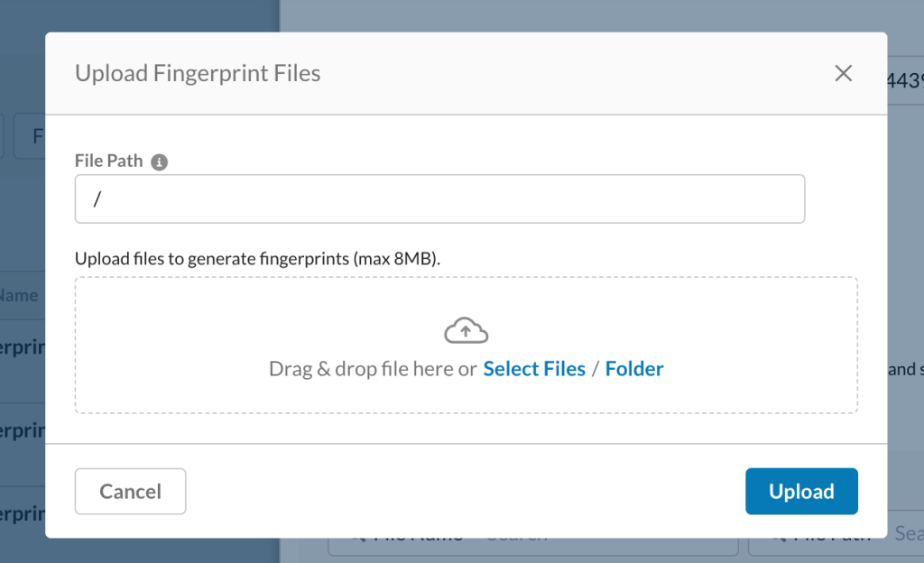Click the blue Upload button
The height and width of the screenshot is (563, 924).
[801, 491]
